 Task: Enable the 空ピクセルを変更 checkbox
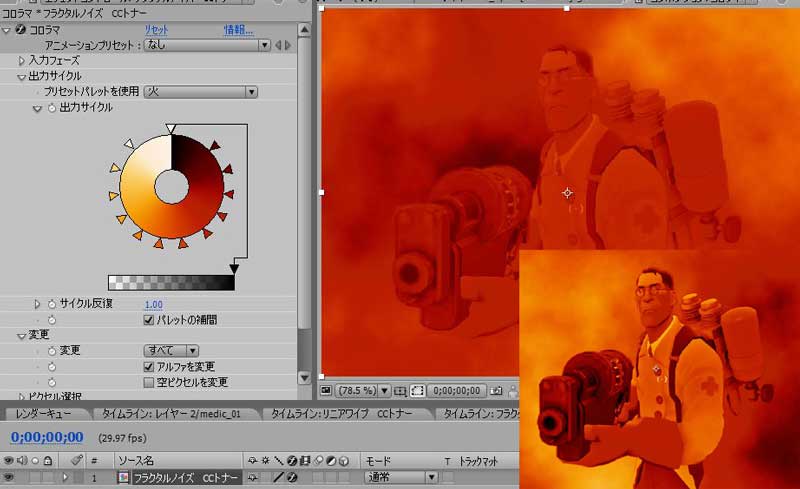pyautogui.click(x=148, y=382)
